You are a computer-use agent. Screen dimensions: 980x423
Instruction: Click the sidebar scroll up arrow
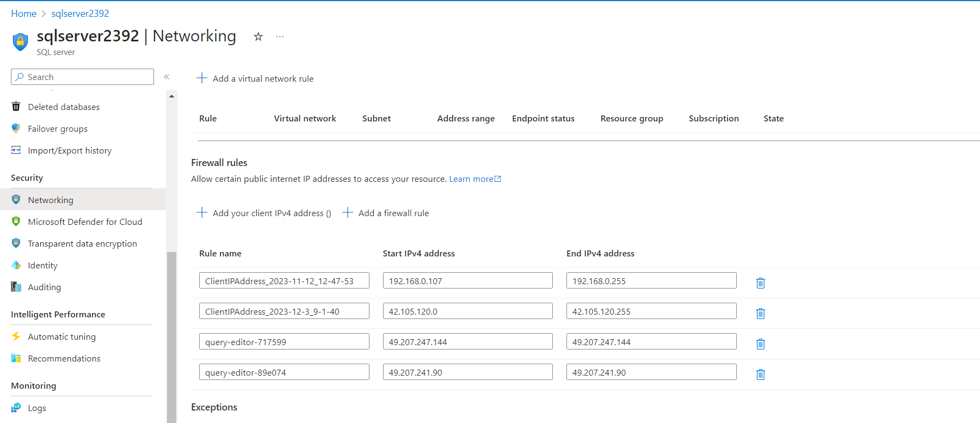[x=171, y=96]
